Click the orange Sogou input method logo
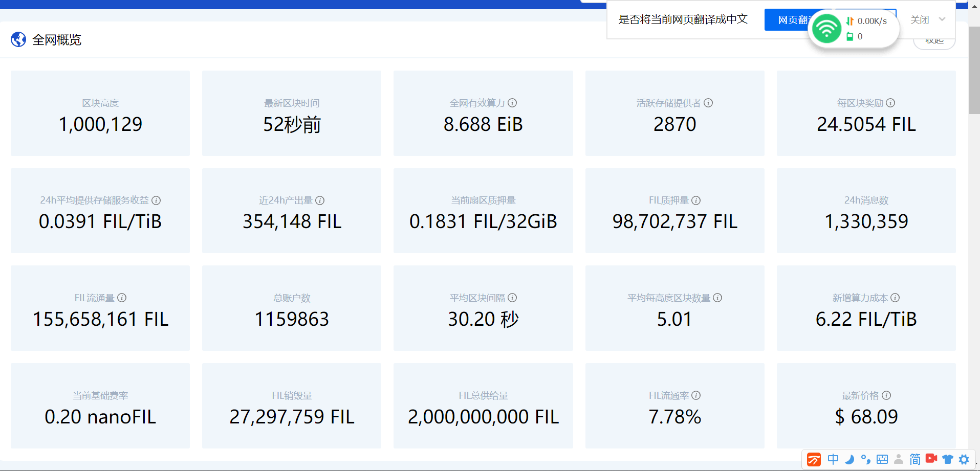The image size is (980, 471). click(x=814, y=459)
